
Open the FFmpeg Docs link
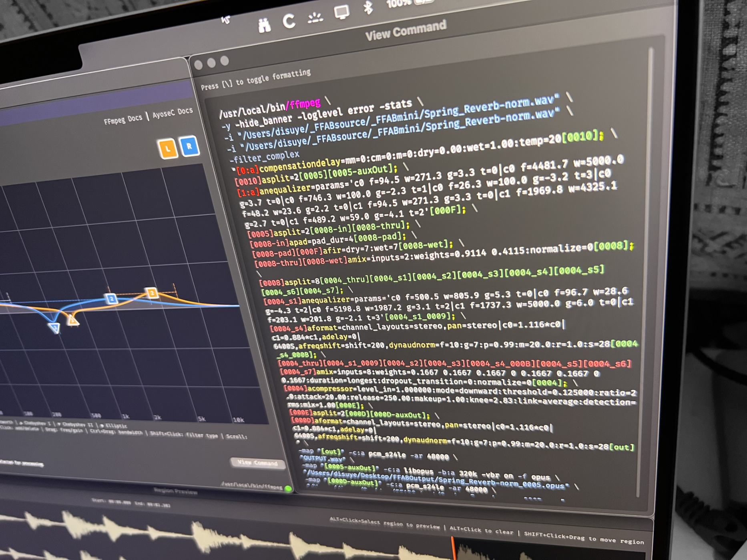point(123,119)
